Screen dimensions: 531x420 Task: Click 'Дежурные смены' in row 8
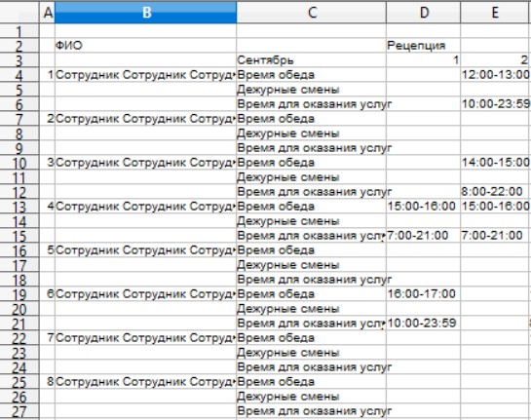tap(311, 134)
